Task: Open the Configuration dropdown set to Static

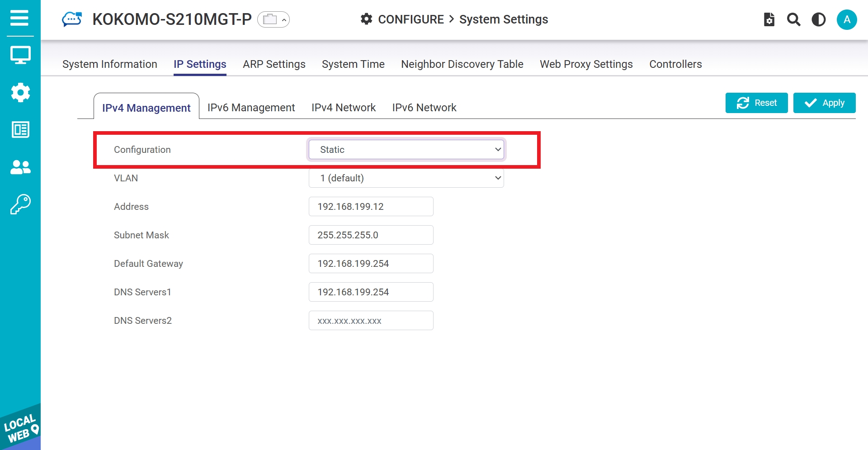Action: pos(406,150)
